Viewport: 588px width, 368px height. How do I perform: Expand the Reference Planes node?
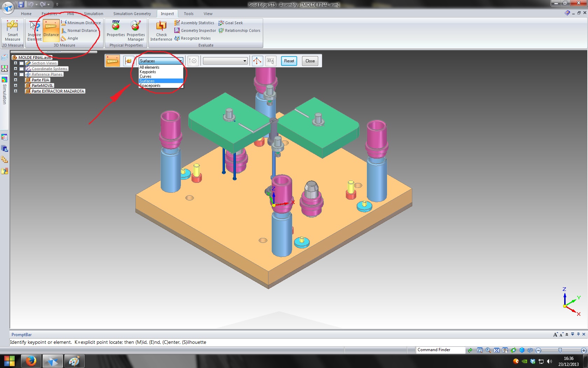point(15,74)
